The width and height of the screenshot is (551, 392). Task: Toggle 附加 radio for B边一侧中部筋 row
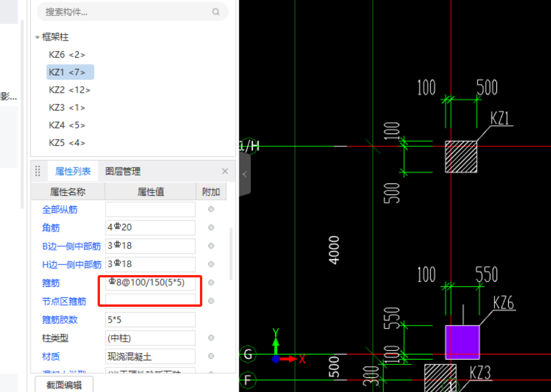coord(211,246)
